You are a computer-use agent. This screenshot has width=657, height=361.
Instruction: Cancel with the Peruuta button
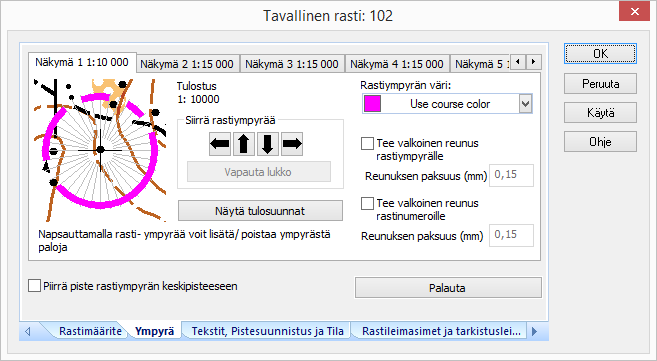600,84
